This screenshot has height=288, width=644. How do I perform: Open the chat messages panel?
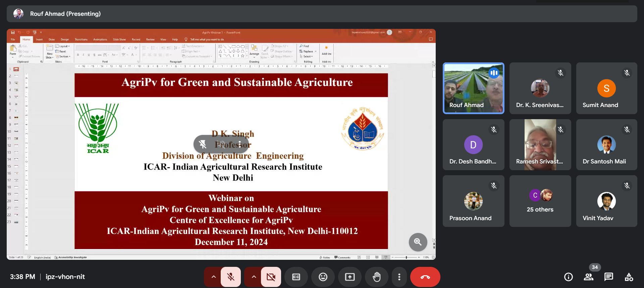(x=608, y=277)
